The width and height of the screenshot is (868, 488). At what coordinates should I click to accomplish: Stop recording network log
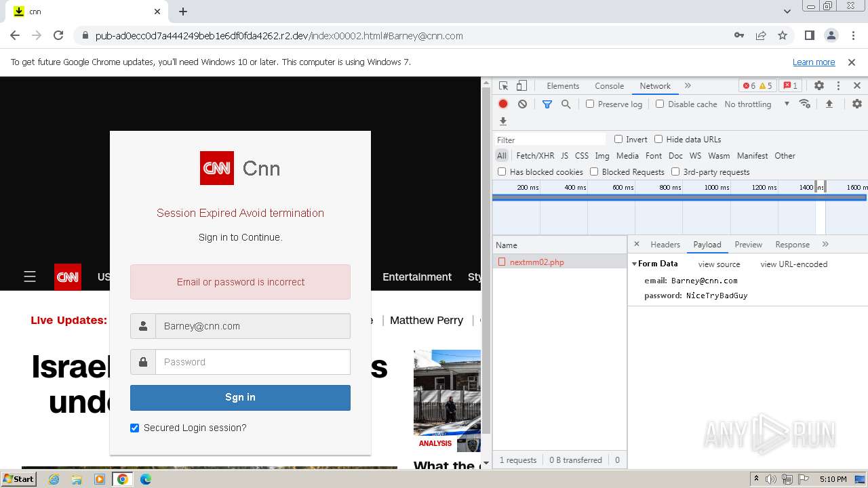point(503,104)
